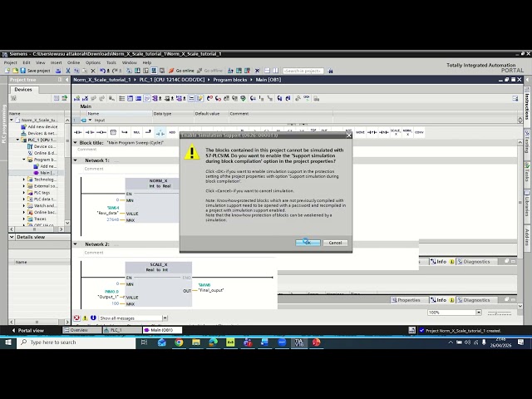Close the Enable Simulation Support dialog

(348, 135)
